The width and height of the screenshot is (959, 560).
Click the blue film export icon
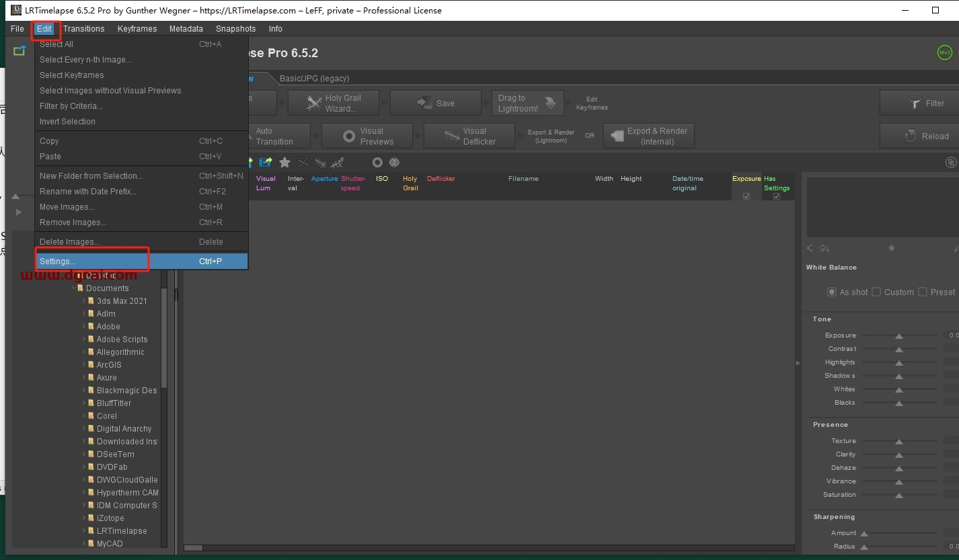pos(266,163)
